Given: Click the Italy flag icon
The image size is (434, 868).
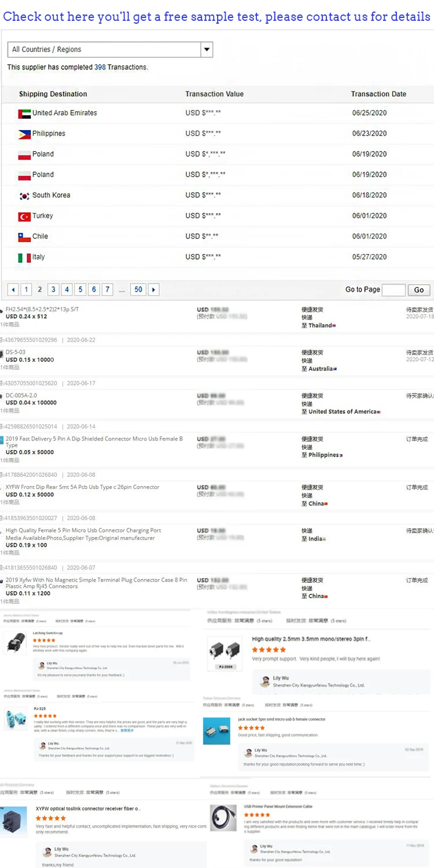Looking at the screenshot, I should click(24, 258).
